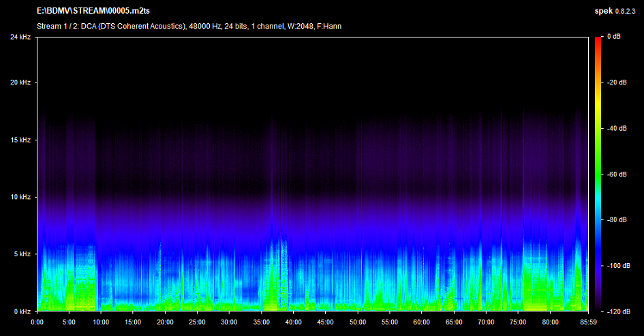Click the spek 0.8.2.3 version label

[x=616, y=12]
